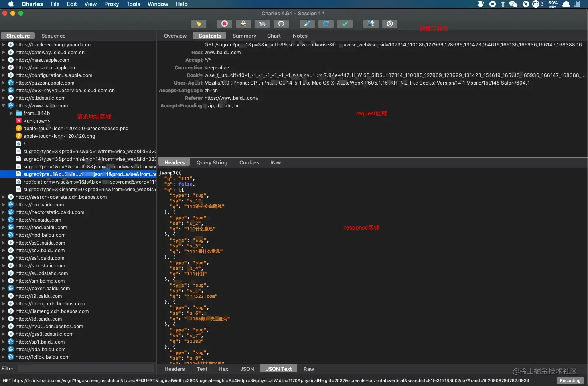Switch response view to the Text tab

[202, 369]
